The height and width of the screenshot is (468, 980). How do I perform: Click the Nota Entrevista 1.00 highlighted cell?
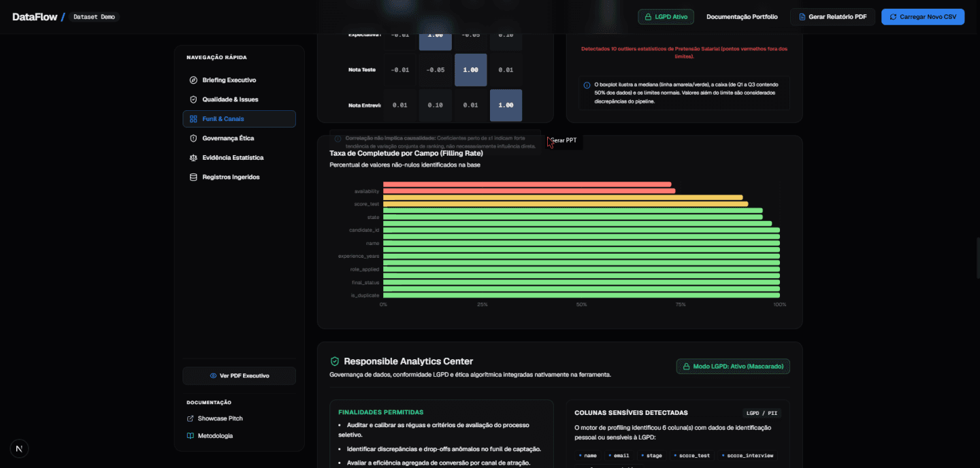click(x=506, y=105)
